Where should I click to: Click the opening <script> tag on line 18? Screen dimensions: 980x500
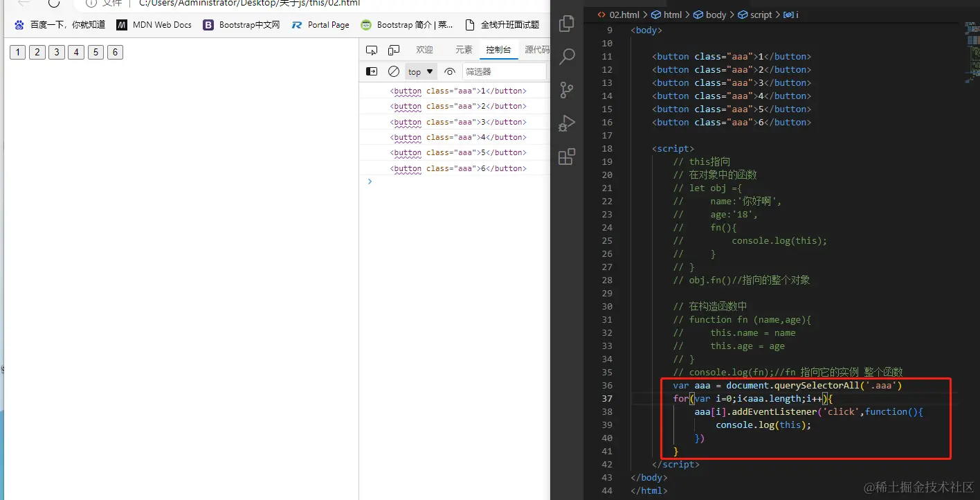673,148
